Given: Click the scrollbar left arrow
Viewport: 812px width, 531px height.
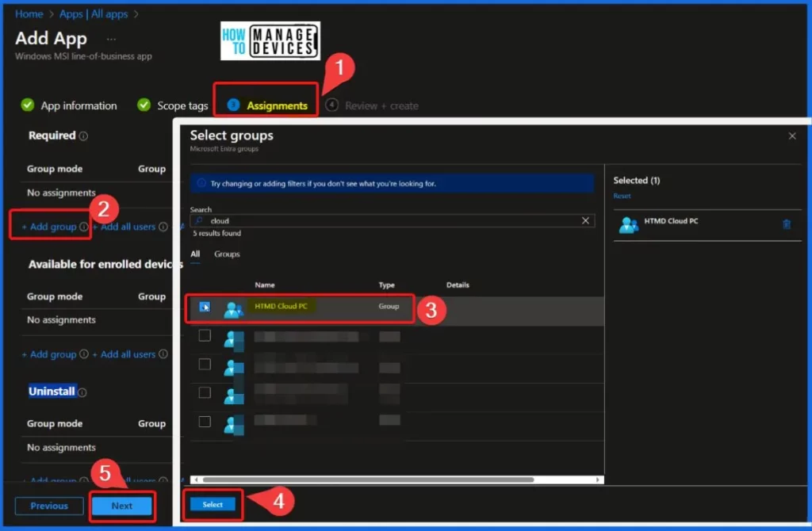Looking at the screenshot, I should (196, 479).
